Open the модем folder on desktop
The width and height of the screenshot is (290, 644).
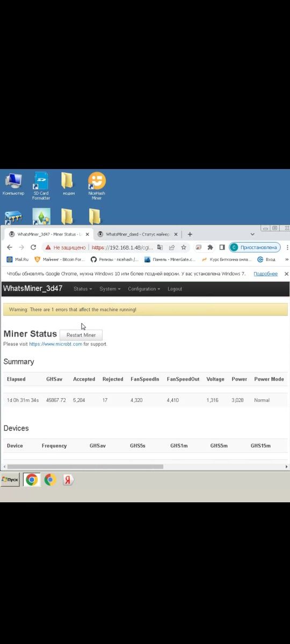[68, 184]
